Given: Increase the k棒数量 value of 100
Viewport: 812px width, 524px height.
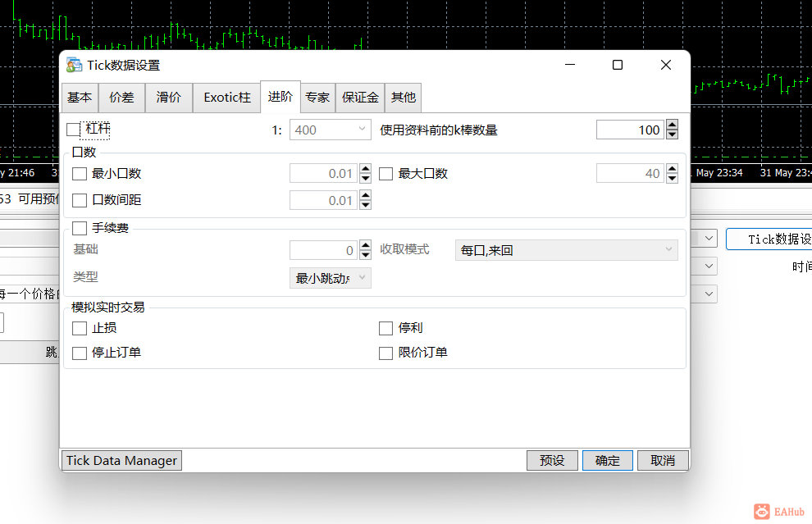Looking at the screenshot, I should pyautogui.click(x=673, y=125).
